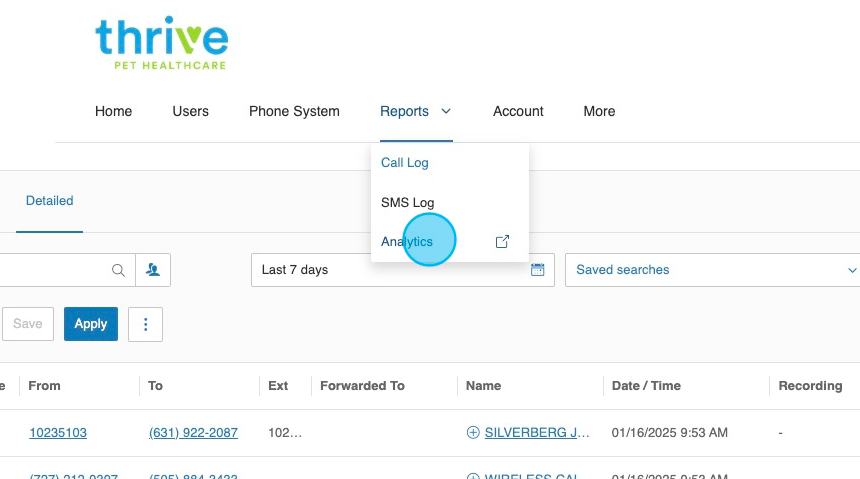Expand the Reports menu chevron

click(446, 112)
